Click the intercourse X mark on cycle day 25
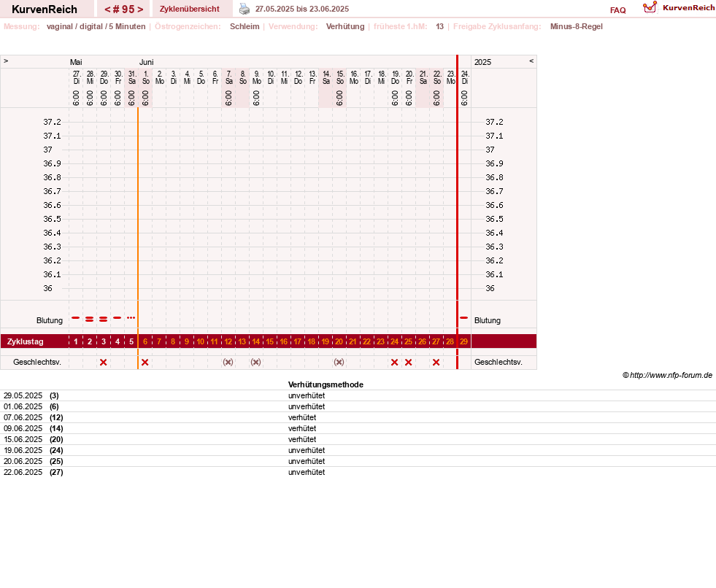716x588 pixels. pos(408,362)
